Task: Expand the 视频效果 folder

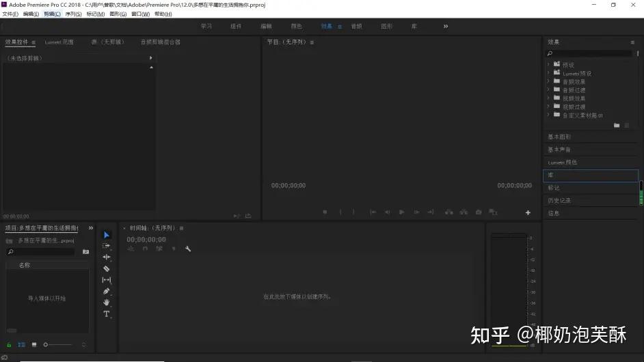Action: pyautogui.click(x=548, y=98)
